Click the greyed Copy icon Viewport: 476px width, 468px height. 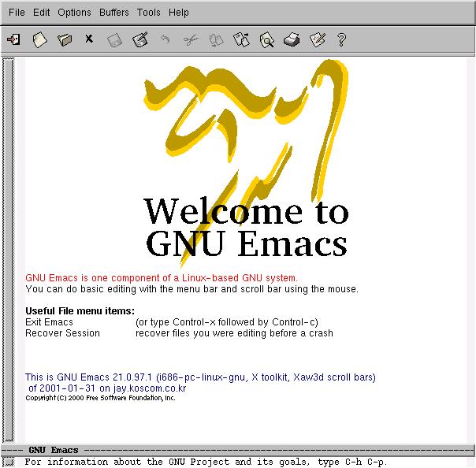pyautogui.click(x=217, y=40)
